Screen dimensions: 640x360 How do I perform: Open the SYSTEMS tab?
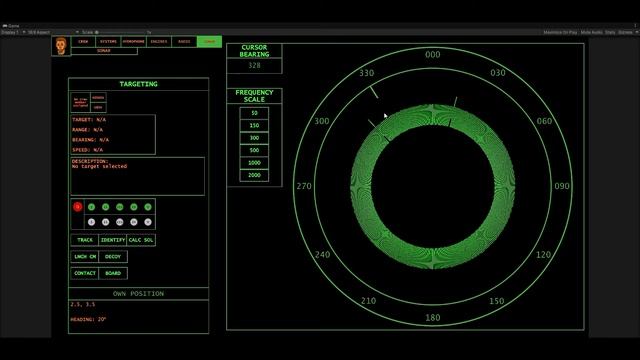point(108,42)
